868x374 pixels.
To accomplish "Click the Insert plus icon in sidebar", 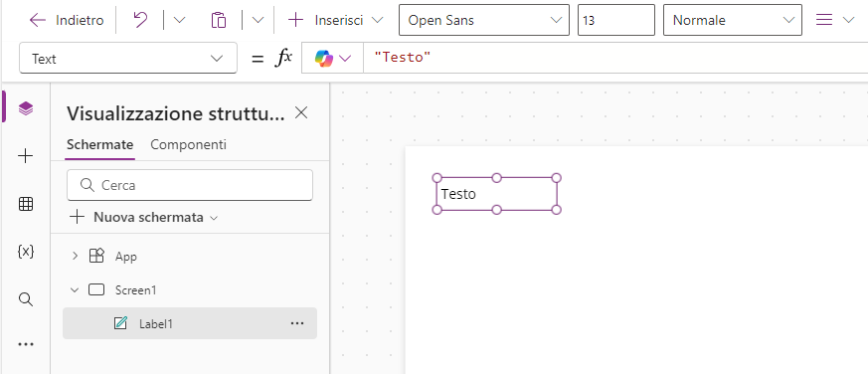I will tap(26, 156).
